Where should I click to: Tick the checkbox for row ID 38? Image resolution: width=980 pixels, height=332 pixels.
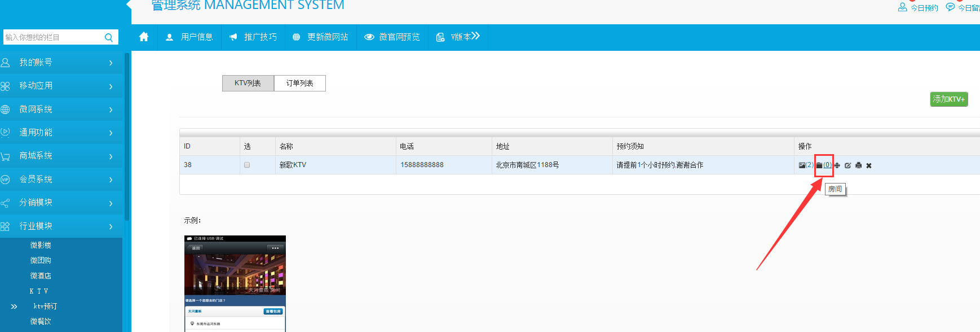247,165
